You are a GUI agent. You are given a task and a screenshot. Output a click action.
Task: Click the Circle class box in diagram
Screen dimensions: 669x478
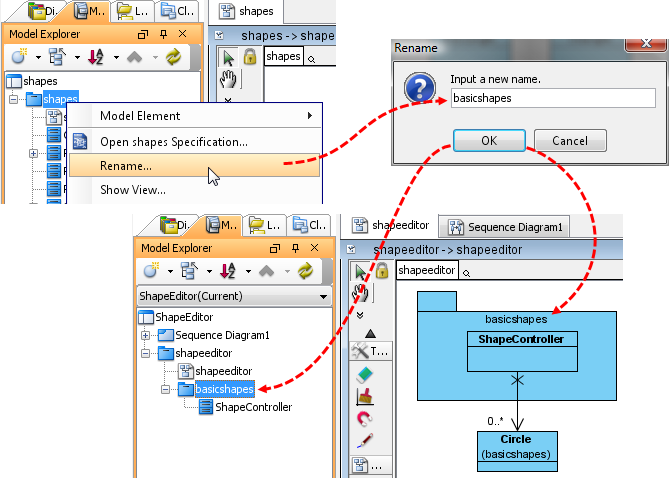517,451
